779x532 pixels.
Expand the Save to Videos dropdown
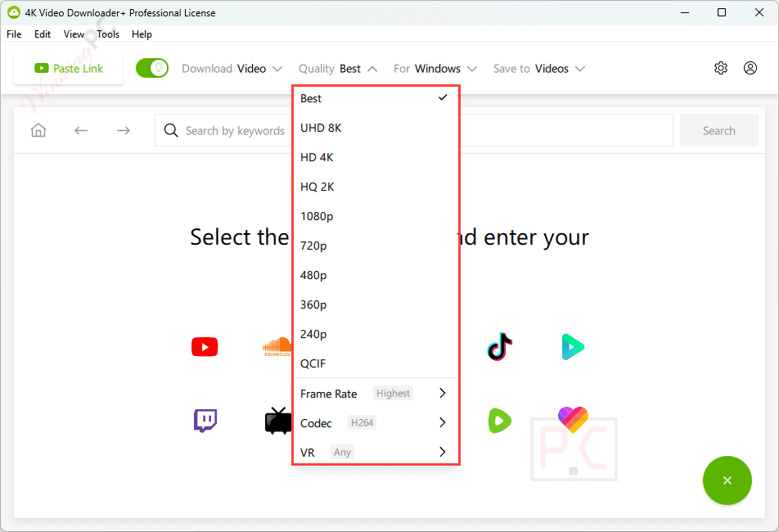click(x=538, y=69)
